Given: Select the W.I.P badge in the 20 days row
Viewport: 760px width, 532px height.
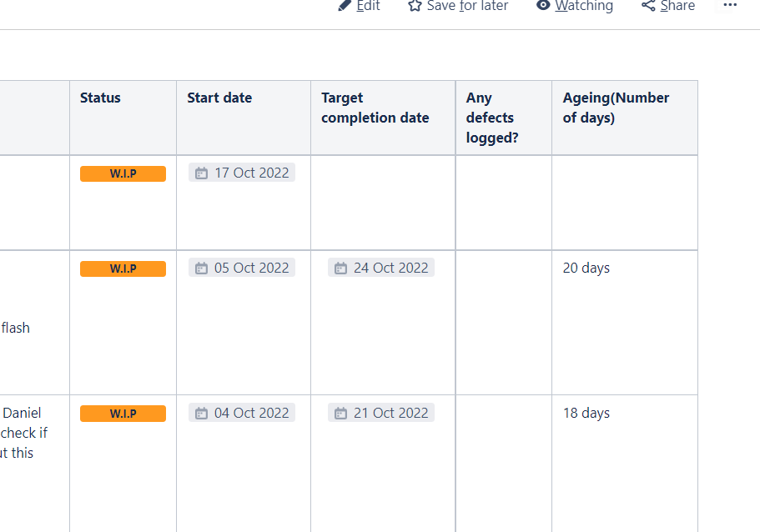Looking at the screenshot, I should 123,269.
